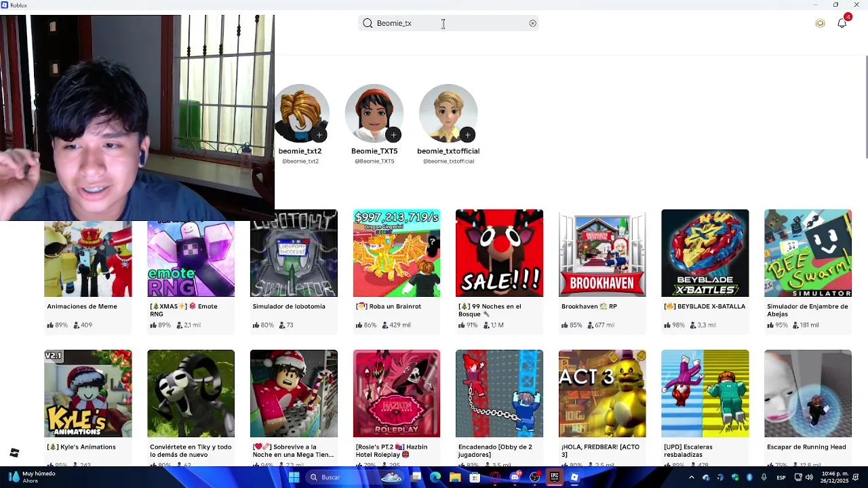Open the taskbar notification center icon
The image size is (868, 488).
(x=856, y=477)
